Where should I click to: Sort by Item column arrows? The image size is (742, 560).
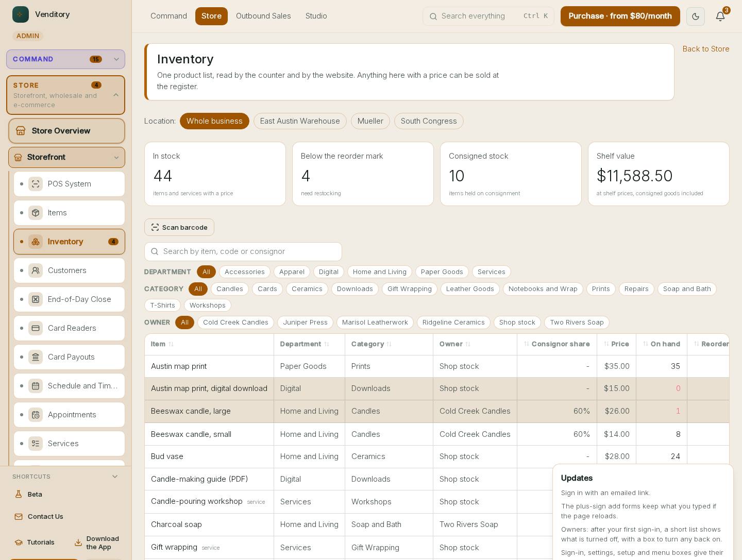[171, 344]
